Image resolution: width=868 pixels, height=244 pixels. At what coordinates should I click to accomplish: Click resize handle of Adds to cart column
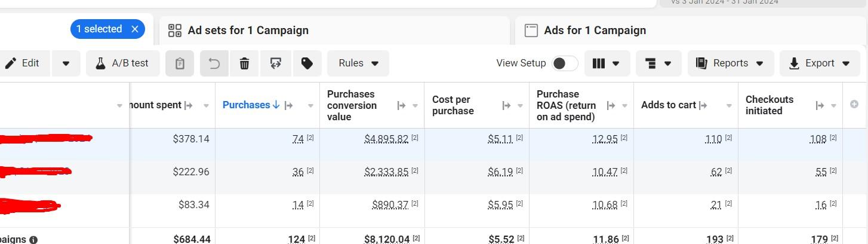pos(703,105)
